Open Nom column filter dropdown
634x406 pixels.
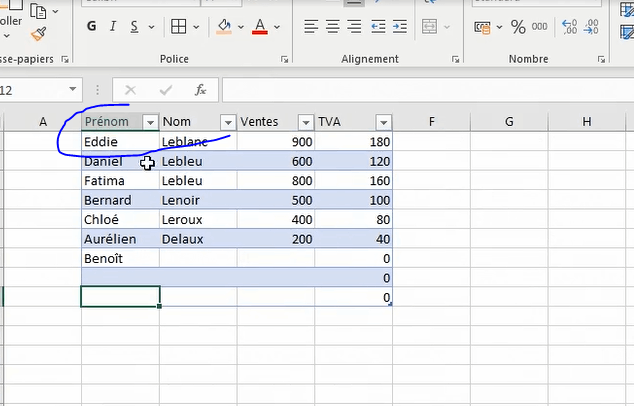tap(228, 122)
